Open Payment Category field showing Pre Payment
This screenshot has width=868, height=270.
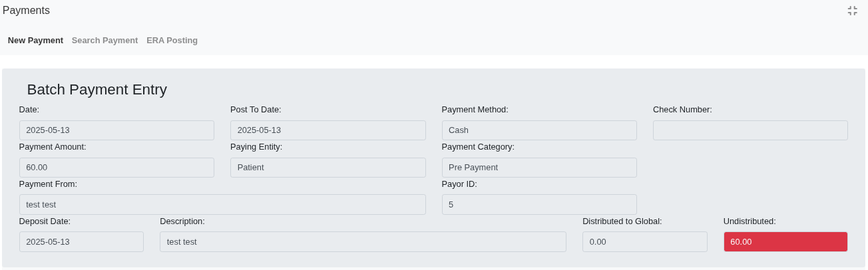(x=539, y=168)
